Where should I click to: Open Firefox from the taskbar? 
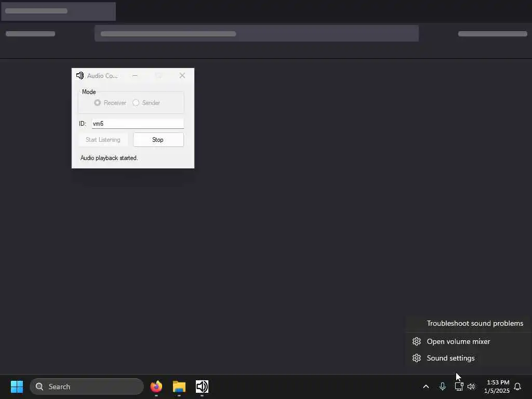(x=156, y=387)
